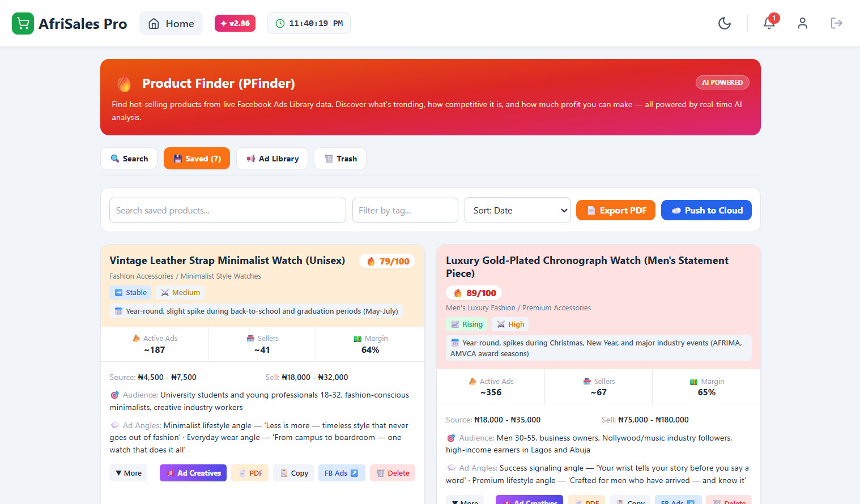Image resolution: width=860 pixels, height=504 pixels.
Task: Switch to the Search tab
Action: click(x=129, y=159)
